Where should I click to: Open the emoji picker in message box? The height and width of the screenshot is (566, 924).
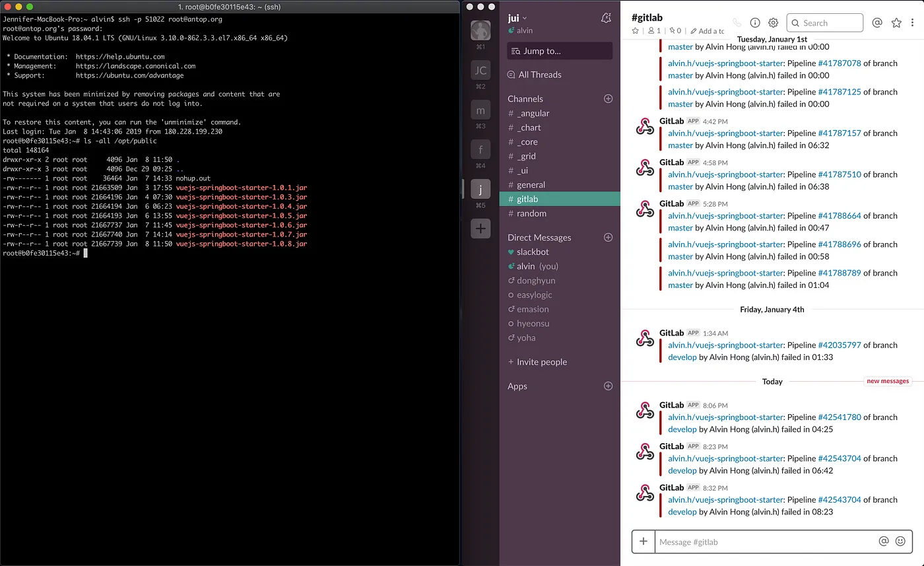pyautogui.click(x=900, y=541)
